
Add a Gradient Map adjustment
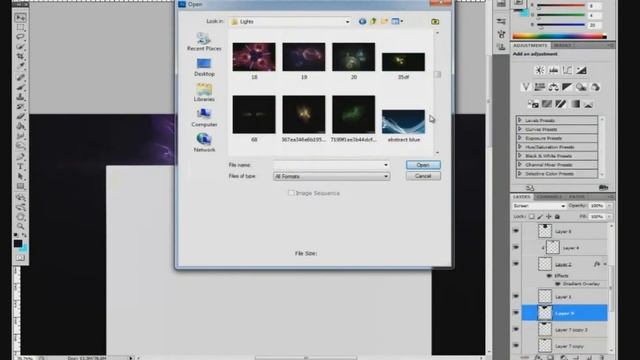point(575,104)
